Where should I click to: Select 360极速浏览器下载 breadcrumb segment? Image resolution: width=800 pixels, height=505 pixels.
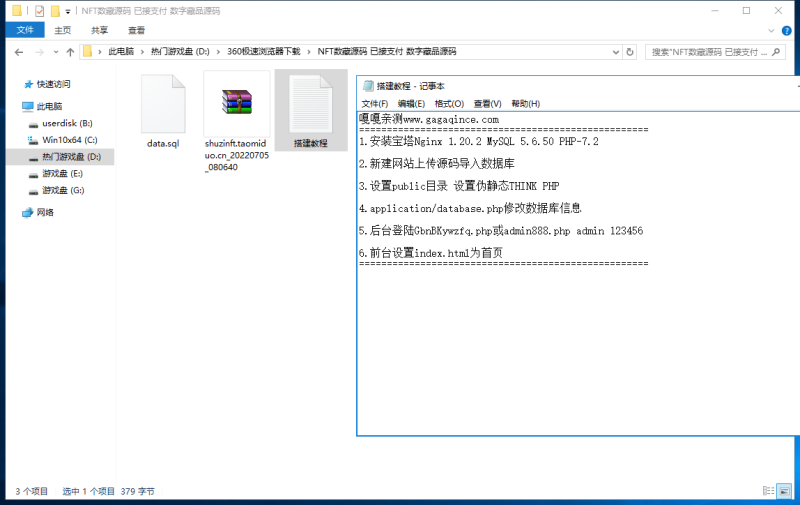(264, 52)
